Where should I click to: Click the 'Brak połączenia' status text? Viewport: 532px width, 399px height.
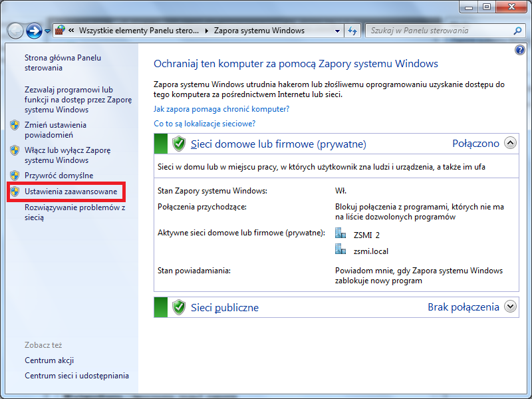tap(464, 307)
